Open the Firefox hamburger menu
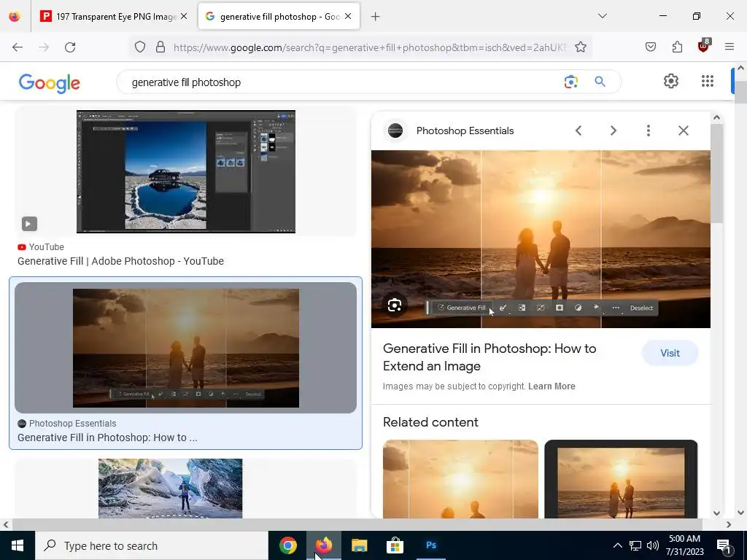This screenshot has height=560, width=747. pyautogui.click(x=729, y=47)
